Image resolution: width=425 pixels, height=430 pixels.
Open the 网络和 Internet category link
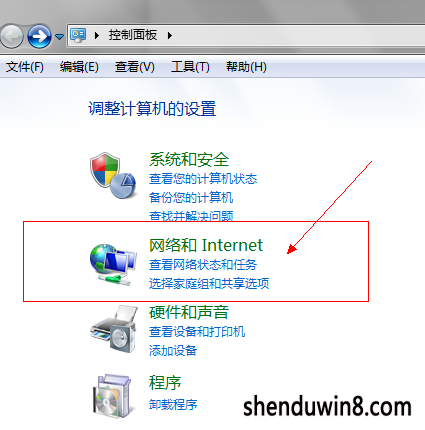pyautogui.click(x=206, y=245)
